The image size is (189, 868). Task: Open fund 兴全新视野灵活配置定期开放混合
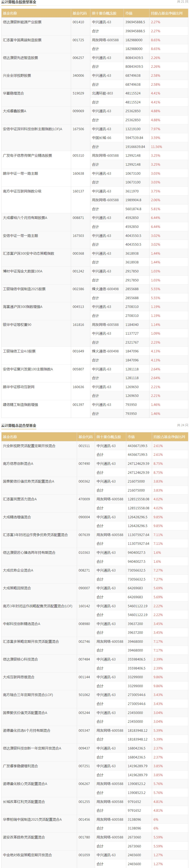click(x=29, y=446)
